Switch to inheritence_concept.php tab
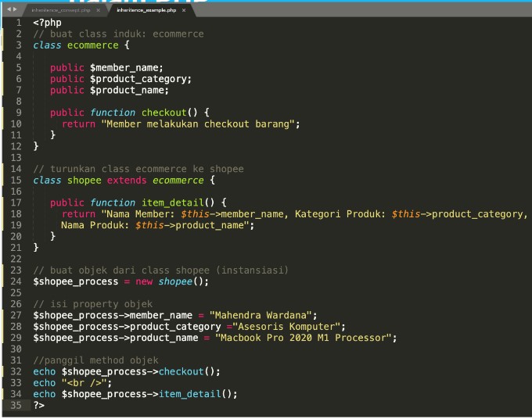Viewport: 532px width, 419px height. coord(61,10)
